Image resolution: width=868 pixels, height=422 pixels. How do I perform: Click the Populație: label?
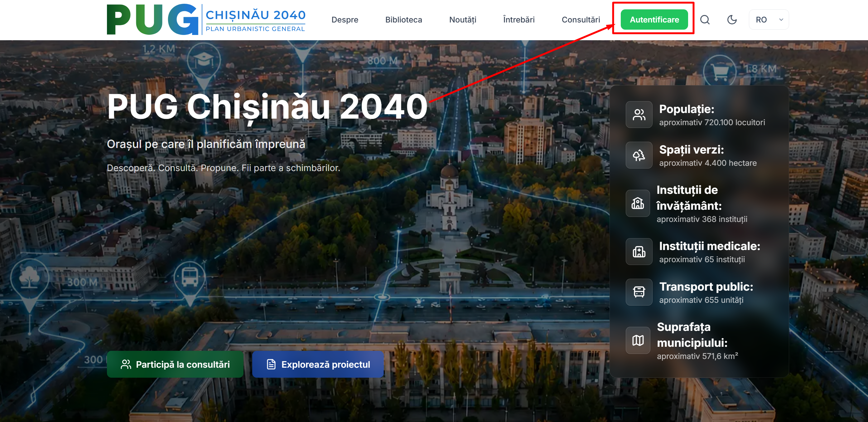[686, 109]
